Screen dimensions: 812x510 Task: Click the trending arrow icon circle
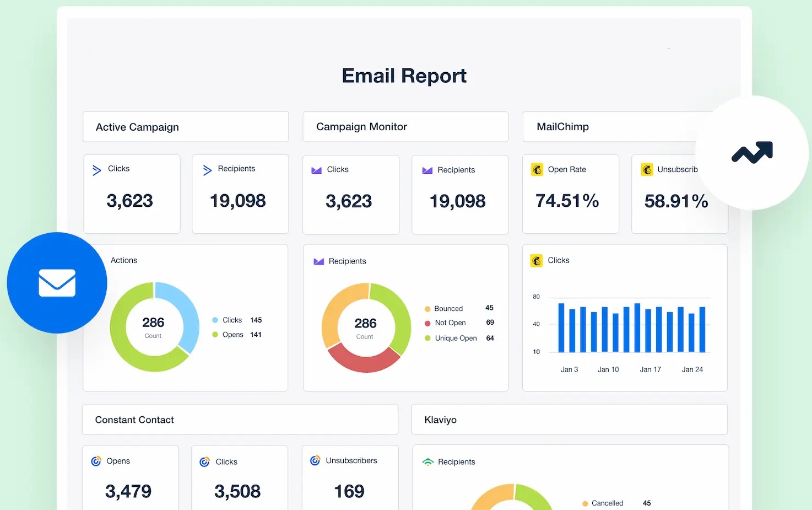753,153
